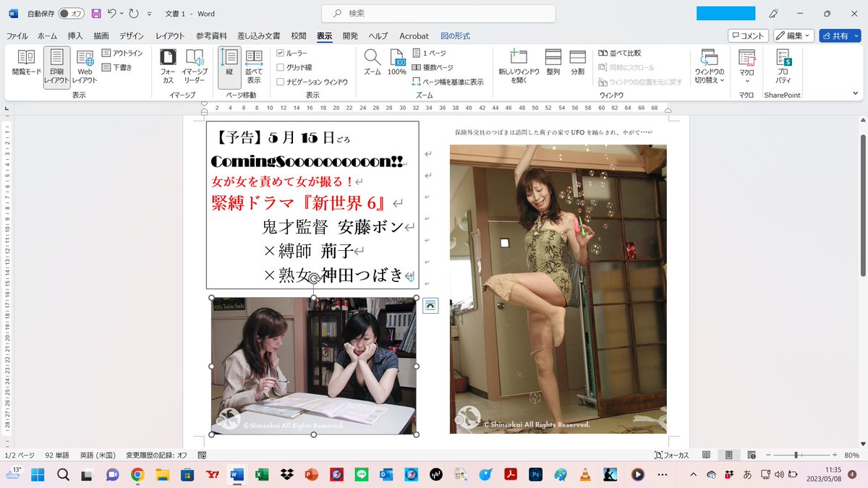Split the window (分割)
Screen dimensions: 868x488
(x=577, y=64)
